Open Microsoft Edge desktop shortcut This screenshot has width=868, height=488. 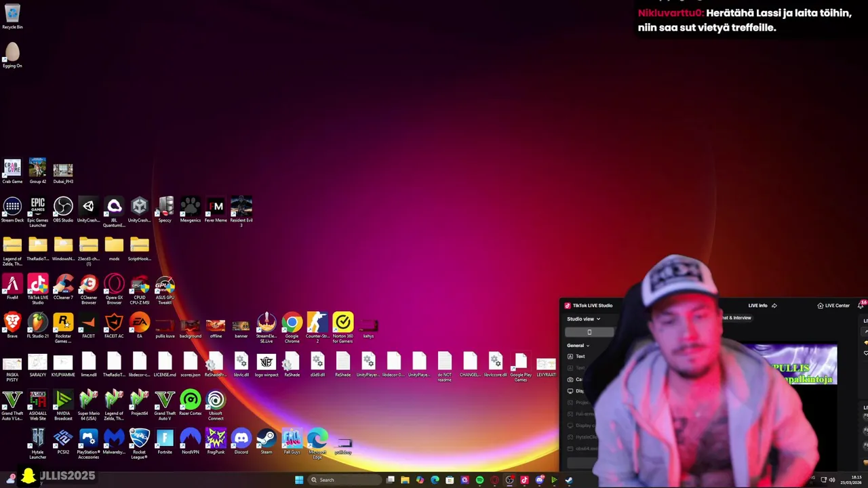pyautogui.click(x=317, y=443)
